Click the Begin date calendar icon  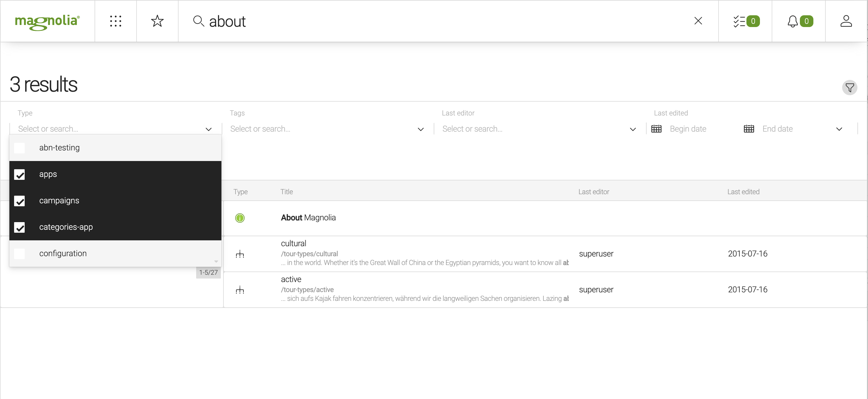pos(656,128)
